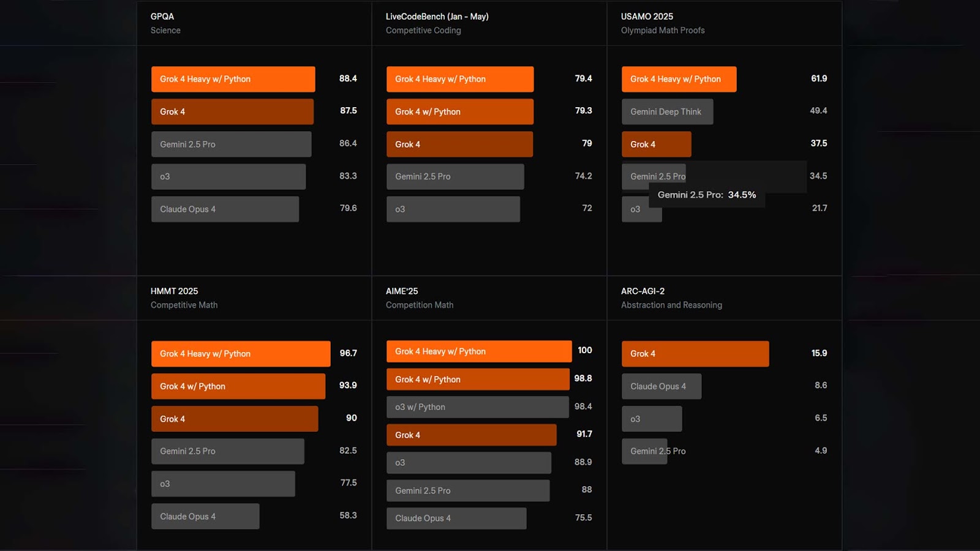Click Gemini 2.5 Pro bar in USAMO 2025

pos(654,176)
